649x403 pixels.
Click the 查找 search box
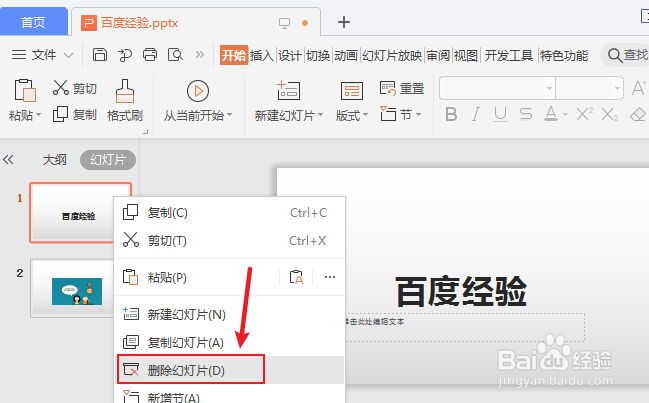click(x=626, y=55)
